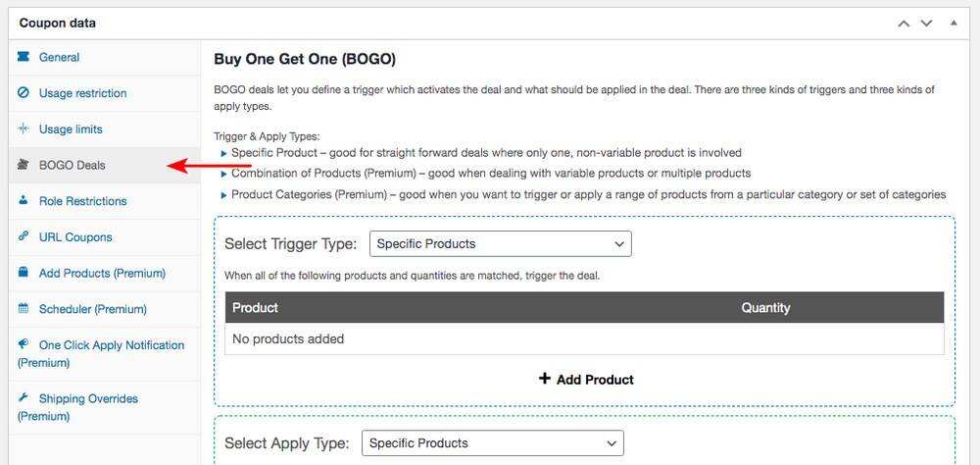Move Coupon data panel down
The height and width of the screenshot is (465, 980).
[926, 23]
